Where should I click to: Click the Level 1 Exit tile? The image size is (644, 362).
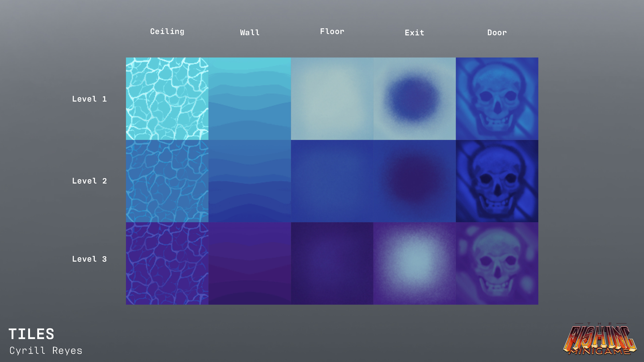click(415, 99)
